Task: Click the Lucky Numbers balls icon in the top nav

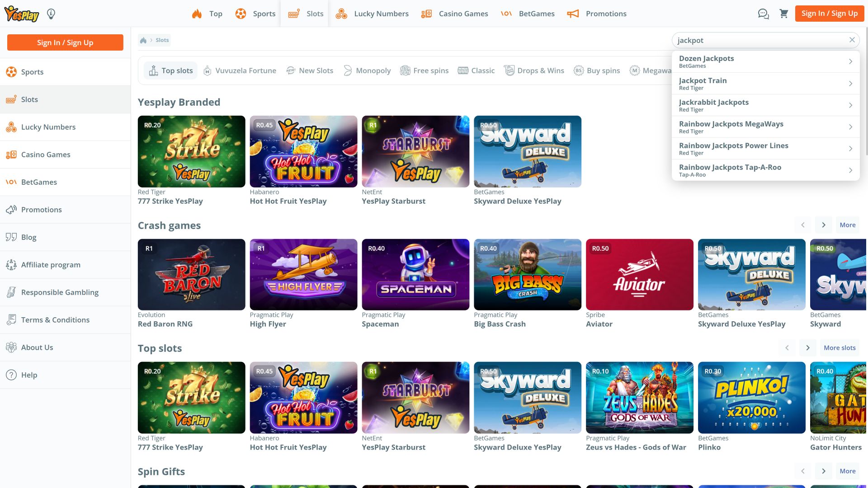Action: (x=341, y=14)
